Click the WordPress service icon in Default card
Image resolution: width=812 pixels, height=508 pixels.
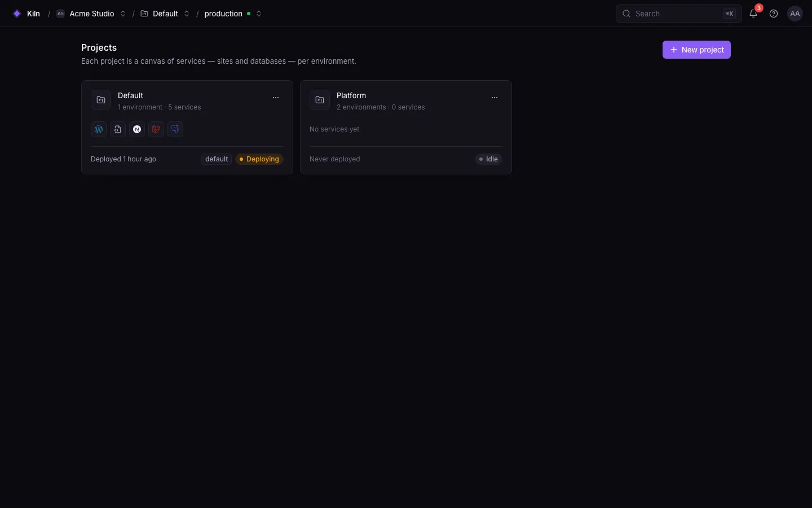[99, 129]
